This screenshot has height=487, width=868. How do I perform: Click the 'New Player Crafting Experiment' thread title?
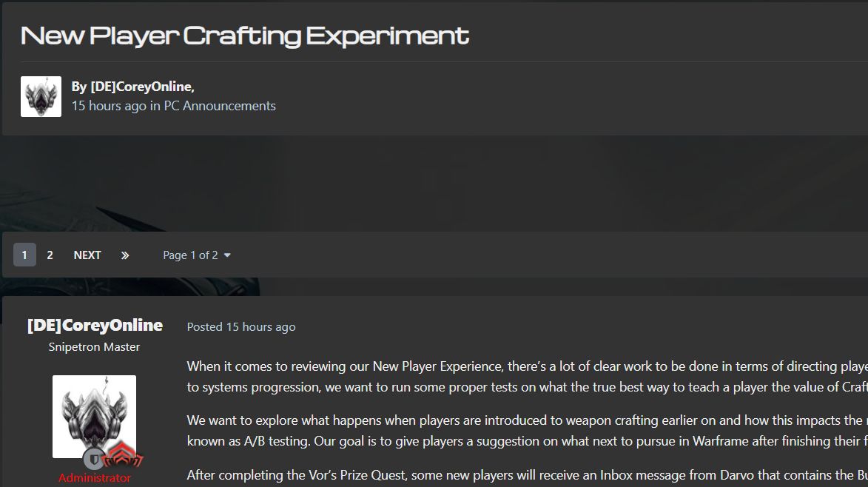[x=245, y=36]
